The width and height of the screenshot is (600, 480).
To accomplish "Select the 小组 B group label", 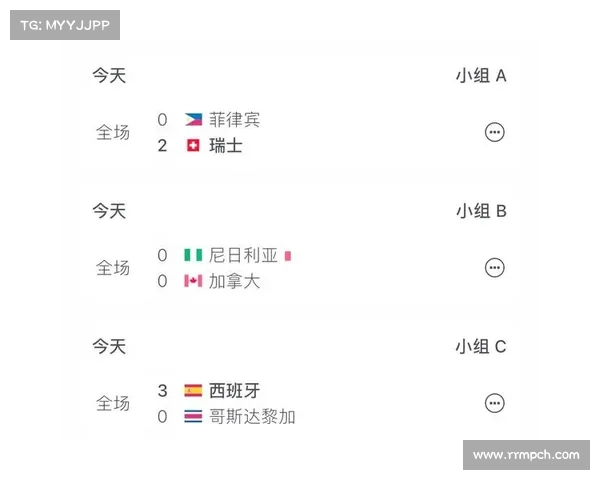I will pos(481,211).
